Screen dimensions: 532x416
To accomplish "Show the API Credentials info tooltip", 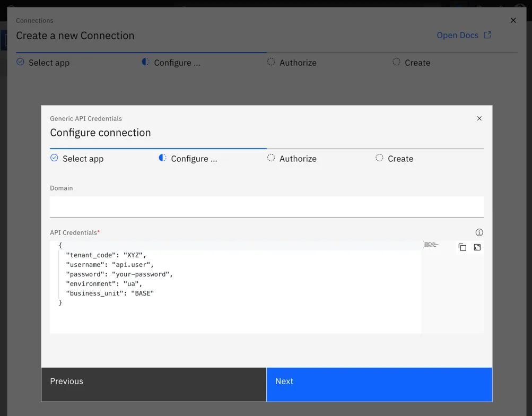I will click(479, 232).
